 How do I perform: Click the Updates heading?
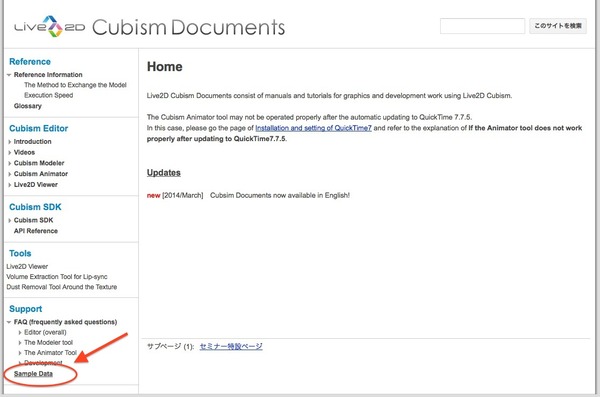point(164,173)
